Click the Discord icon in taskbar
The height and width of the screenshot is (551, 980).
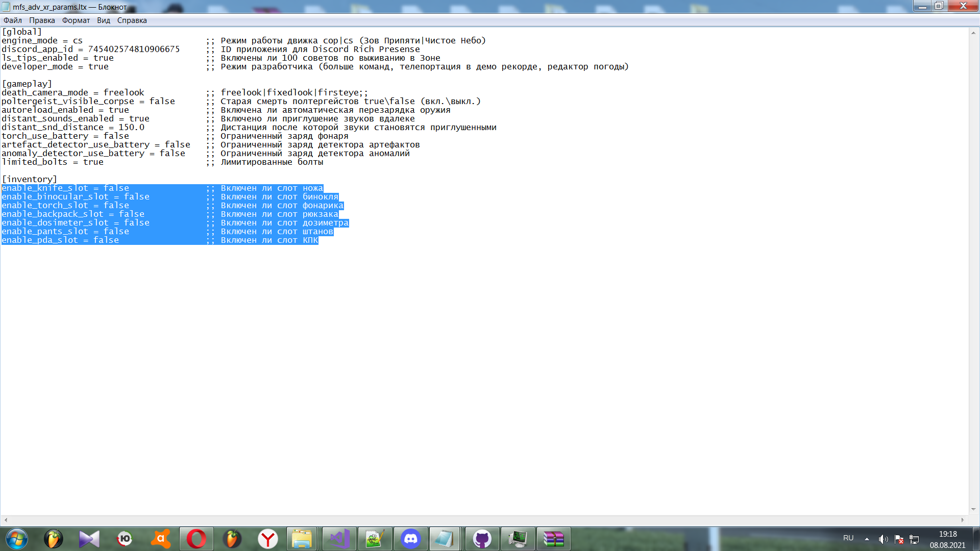pyautogui.click(x=410, y=538)
